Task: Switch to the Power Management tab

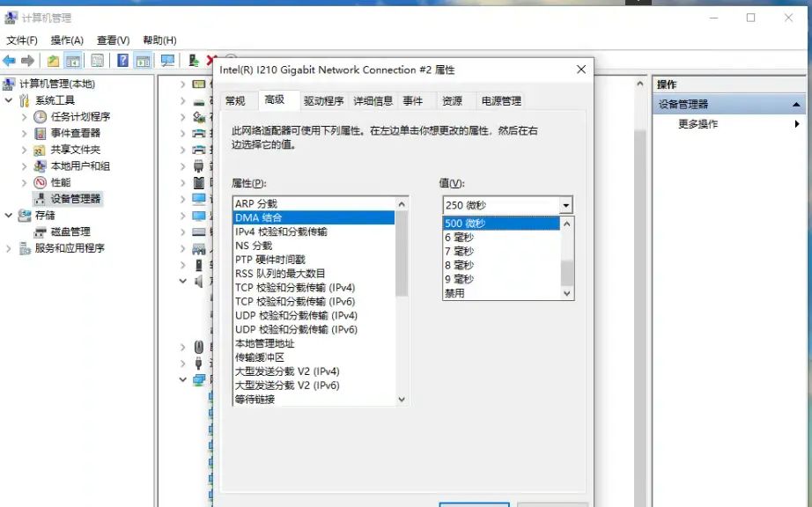Action: tap(502, 100)
